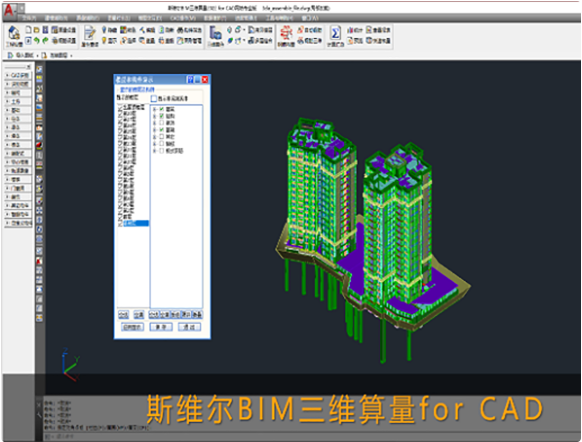582x442 pixels.
Task: Expand the CAD item in left panel
Action: tap(7, 75)
